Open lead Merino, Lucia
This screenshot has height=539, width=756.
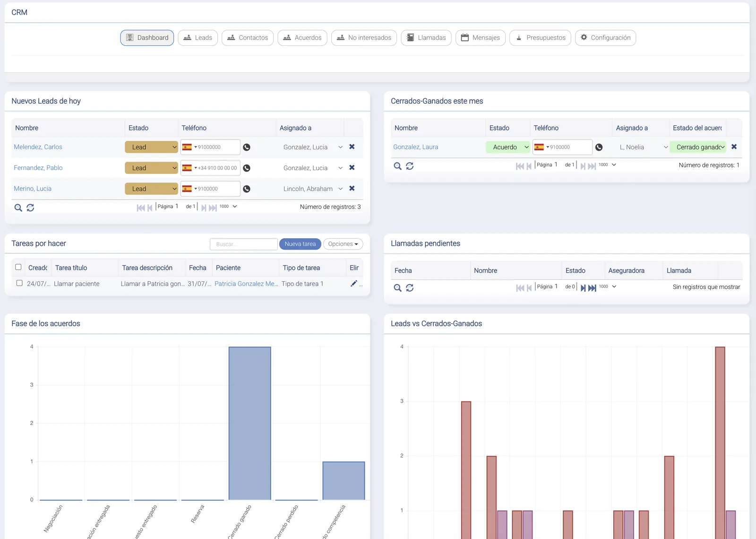[33, 189]
